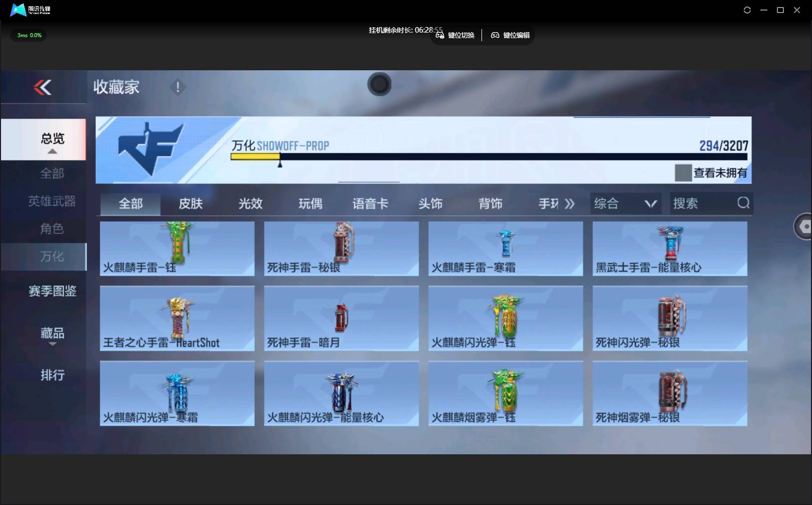
Task: Enable the 查看未拥有 checkbox
Action: (x=683, y=173)
